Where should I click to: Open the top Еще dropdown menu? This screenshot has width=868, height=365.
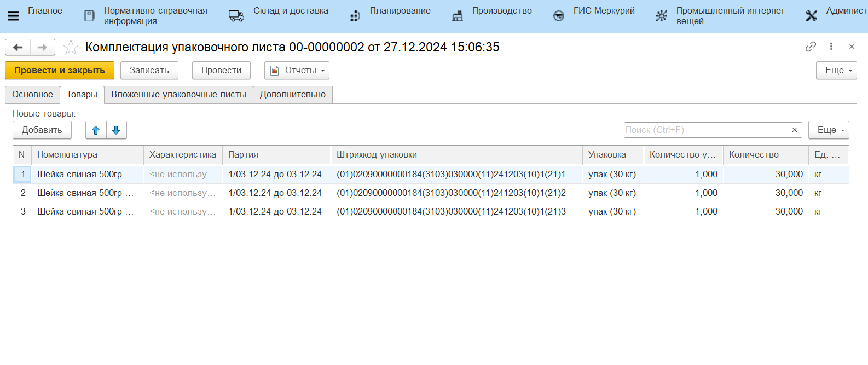(x=836, y=71)
